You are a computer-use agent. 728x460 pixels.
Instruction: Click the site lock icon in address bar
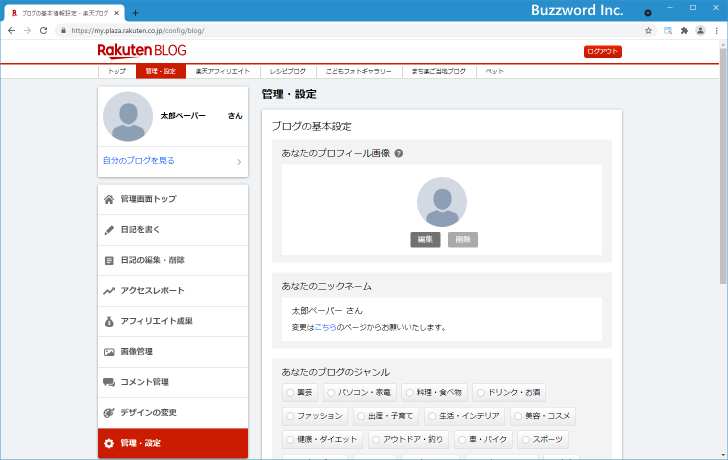pos(63,31)
